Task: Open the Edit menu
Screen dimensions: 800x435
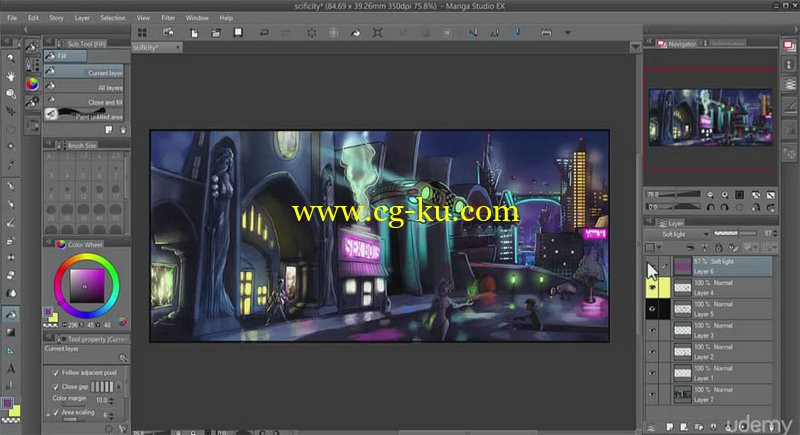Action: click(x=33, y=18)
